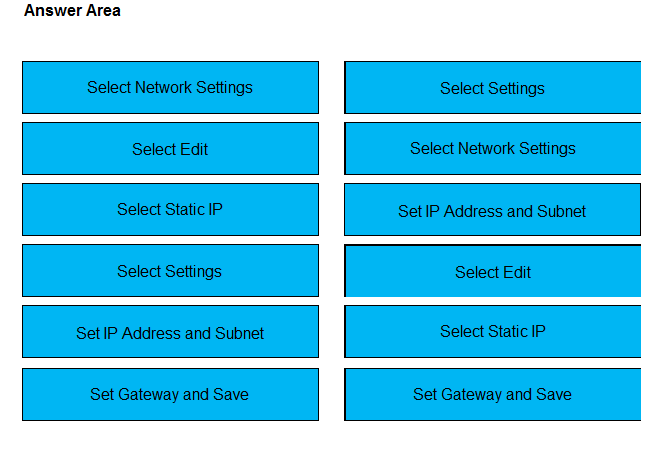The height and width of the screenshot is (455, 665).
Task: Tap the top-right blue answer box
Action: click(492, 87)
